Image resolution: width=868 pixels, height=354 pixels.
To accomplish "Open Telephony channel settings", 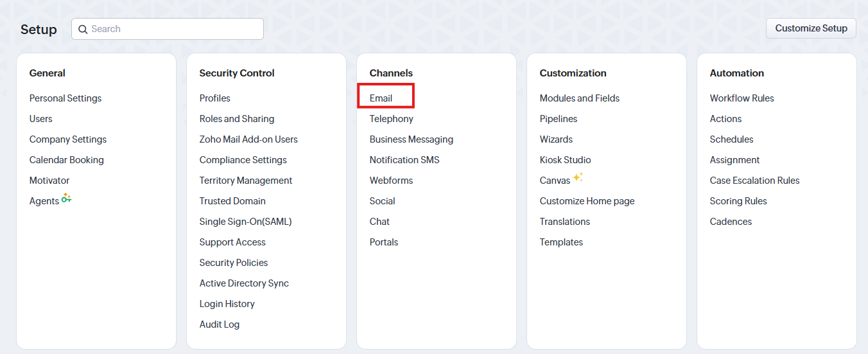I will (x=392, y=119).
